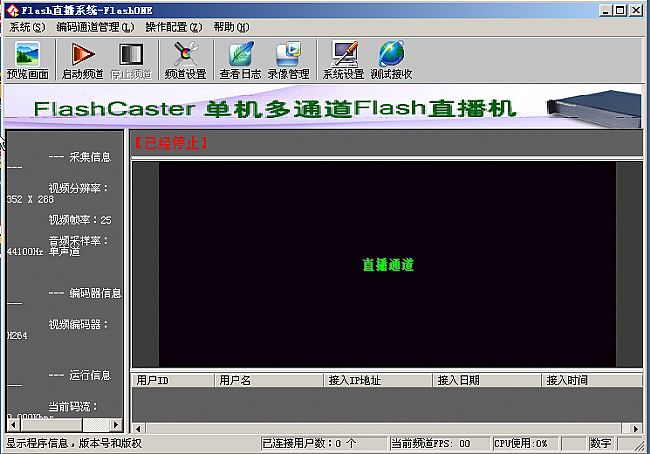This screenshot has height=454, width=650.
Task: Click the FlashCaster banner image
Action: tap(323, 107)
